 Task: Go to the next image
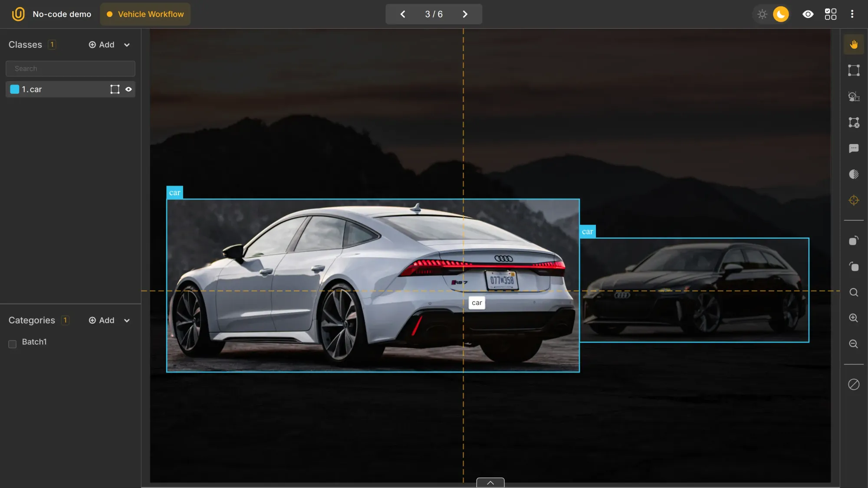465,14
